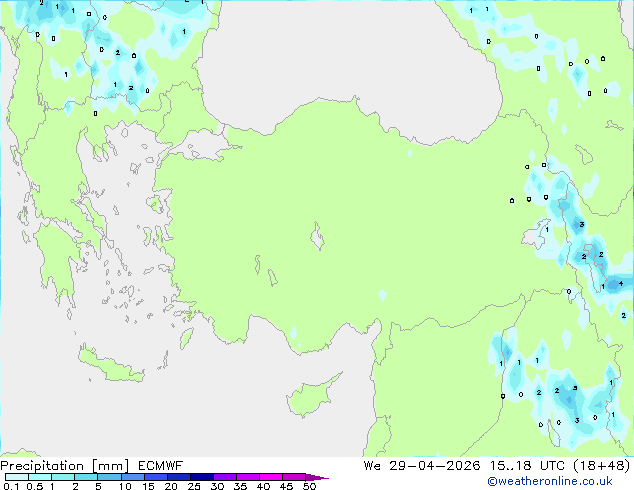Click the legend arrow tip beyond 50 mm
Viewport: 634px width, 490px height.
point(317,477)
